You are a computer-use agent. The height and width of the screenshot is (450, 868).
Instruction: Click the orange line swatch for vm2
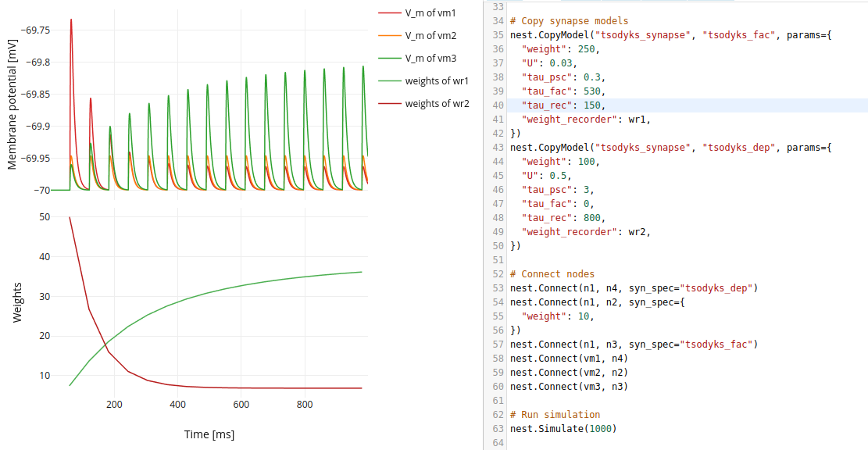click(x=390, y=35)
